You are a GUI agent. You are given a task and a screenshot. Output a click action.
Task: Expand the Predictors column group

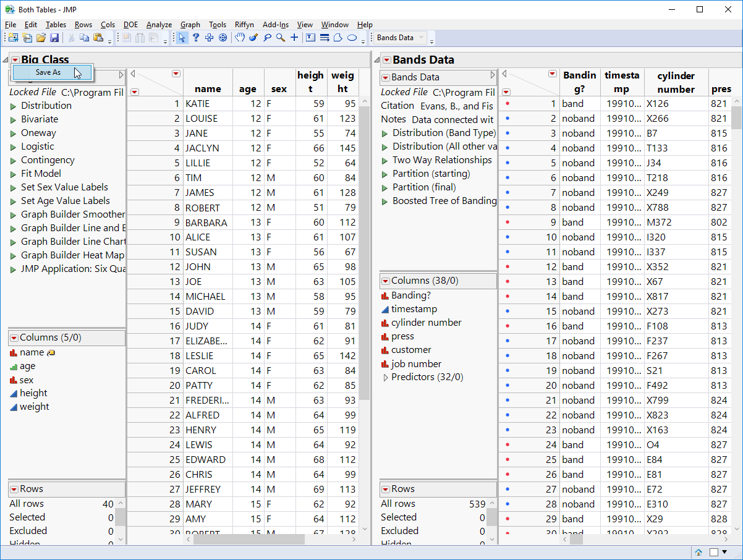(x=386, y=377)
